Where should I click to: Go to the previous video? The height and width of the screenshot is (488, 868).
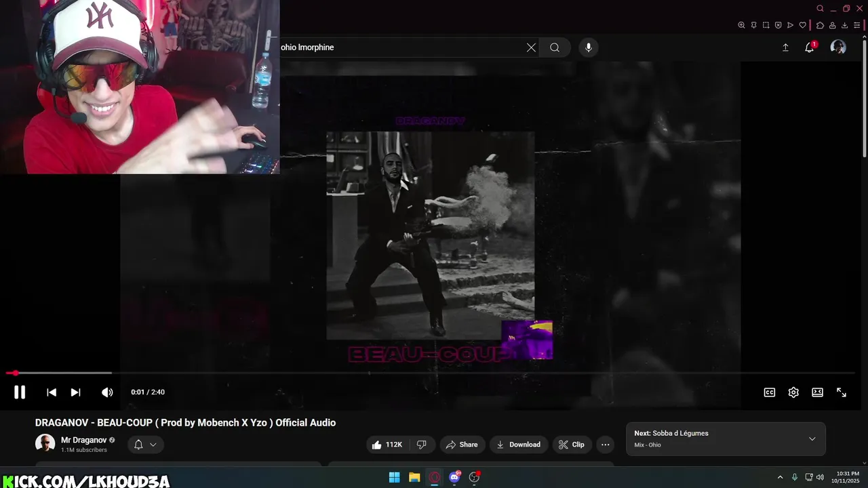(52, 392)
